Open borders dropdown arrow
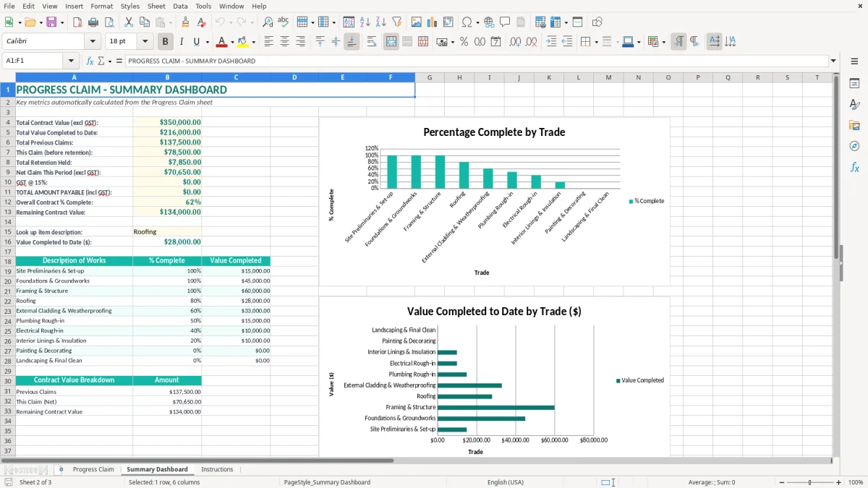The image size is (868, 488). coord(596,42)
